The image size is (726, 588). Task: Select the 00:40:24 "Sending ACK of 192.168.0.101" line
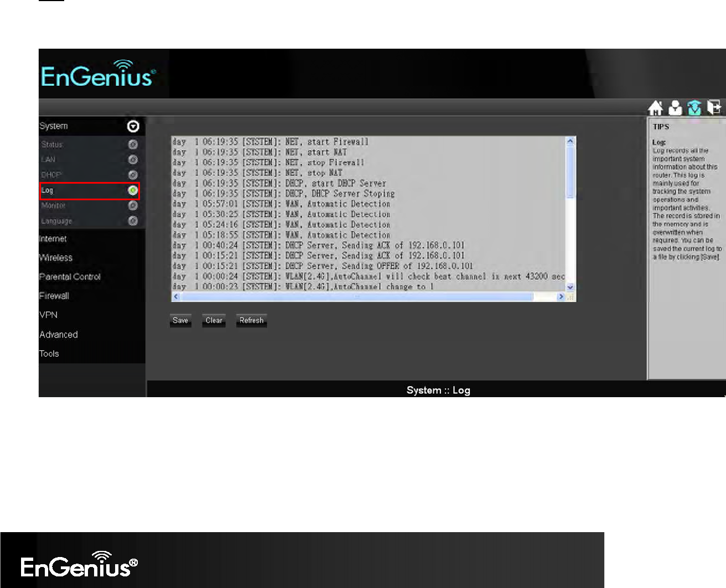tap(319, 246)
